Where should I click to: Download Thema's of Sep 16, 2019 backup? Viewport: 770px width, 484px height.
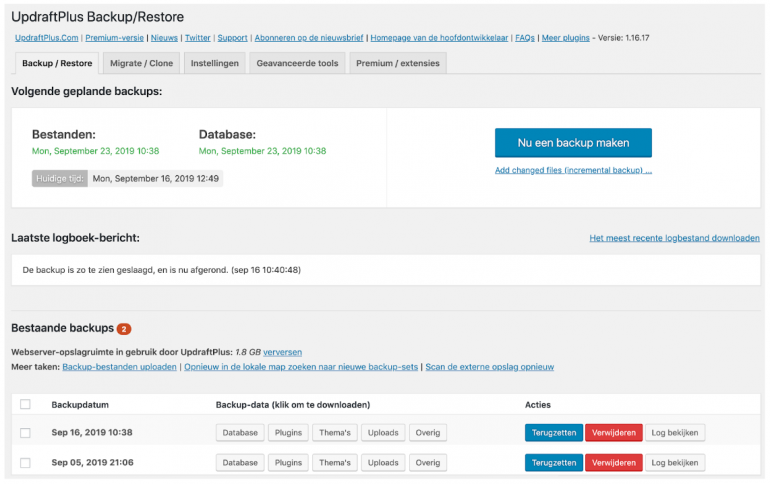335,432
